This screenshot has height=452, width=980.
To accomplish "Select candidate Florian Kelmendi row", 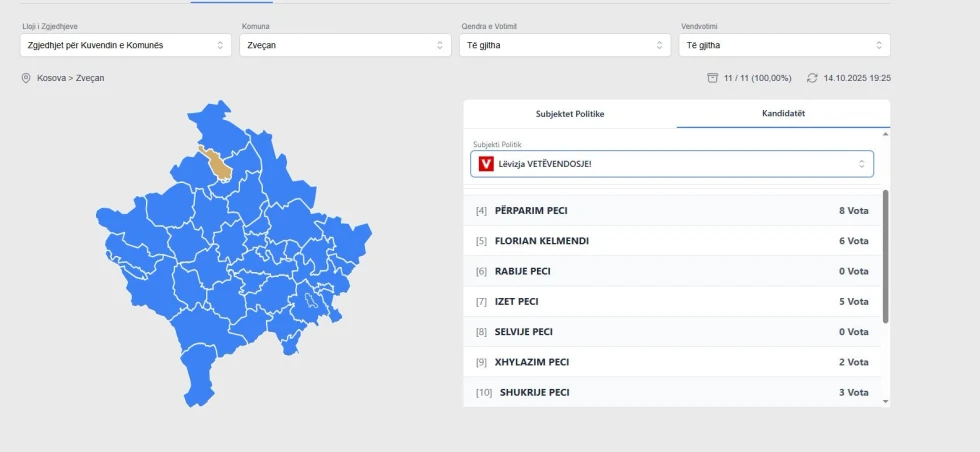I will pyautogui.click(x=672, y=241).
